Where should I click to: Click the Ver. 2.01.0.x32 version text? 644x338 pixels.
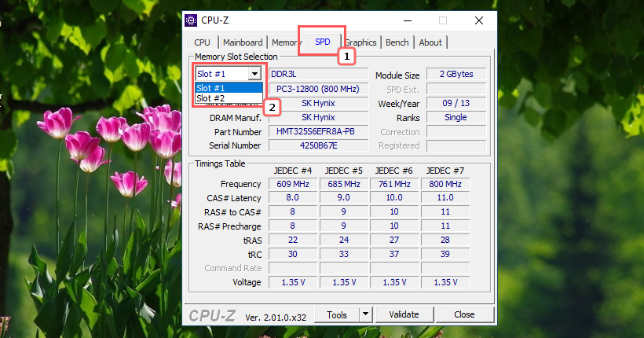(276, 318)
